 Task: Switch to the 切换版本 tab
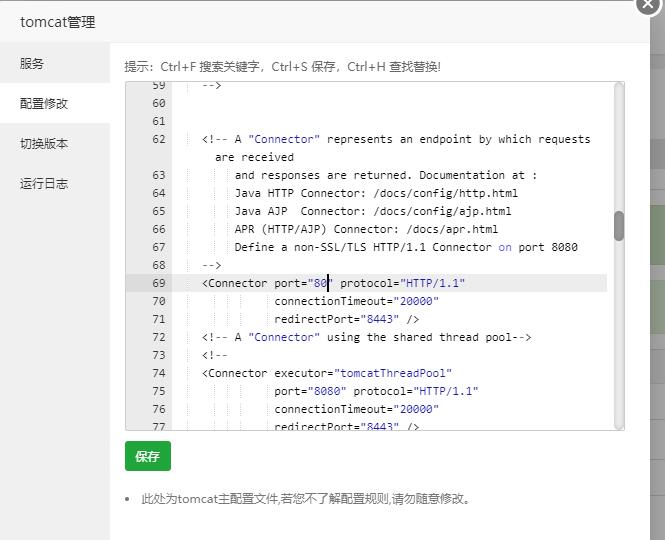point(55,143)
